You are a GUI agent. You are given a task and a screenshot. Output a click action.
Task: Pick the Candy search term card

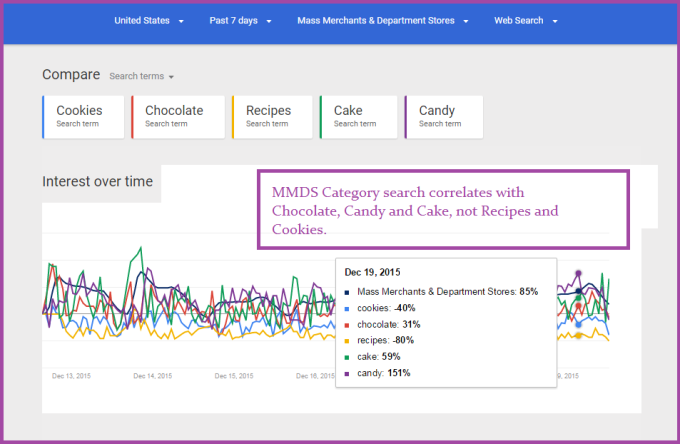tap(444, 116)
